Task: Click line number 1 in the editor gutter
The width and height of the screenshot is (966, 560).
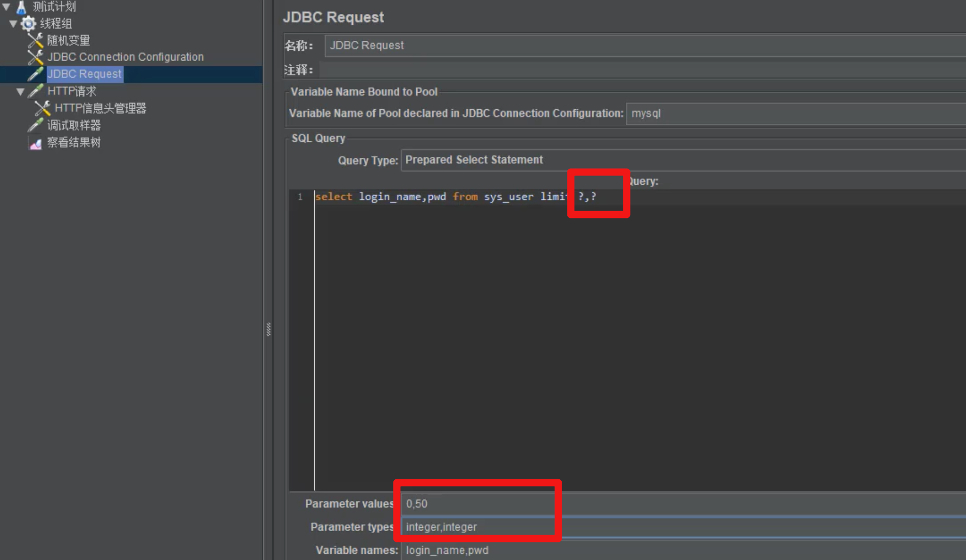Action: coord(300,197)
